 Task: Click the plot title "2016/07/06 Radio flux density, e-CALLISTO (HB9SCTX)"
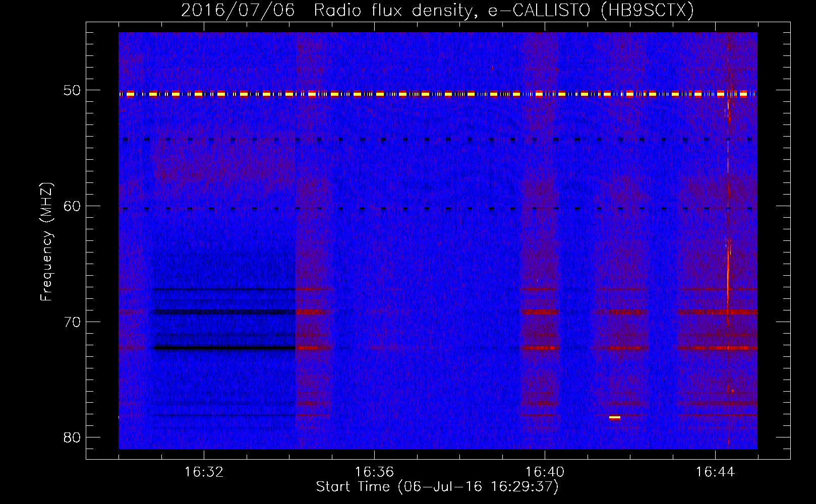click(437, 10)
